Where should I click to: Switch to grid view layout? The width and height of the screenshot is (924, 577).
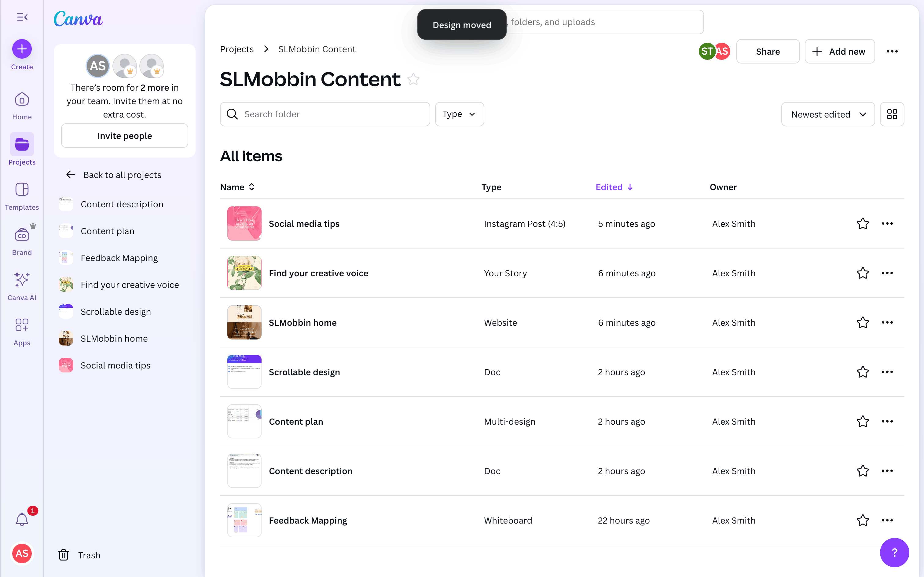pyautogui.click(x=892, y=114)
